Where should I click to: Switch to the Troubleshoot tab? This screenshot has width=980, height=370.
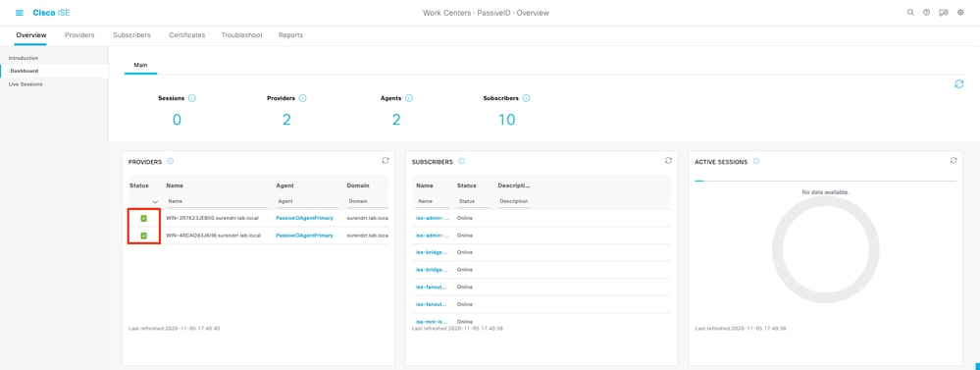point(242,35)
